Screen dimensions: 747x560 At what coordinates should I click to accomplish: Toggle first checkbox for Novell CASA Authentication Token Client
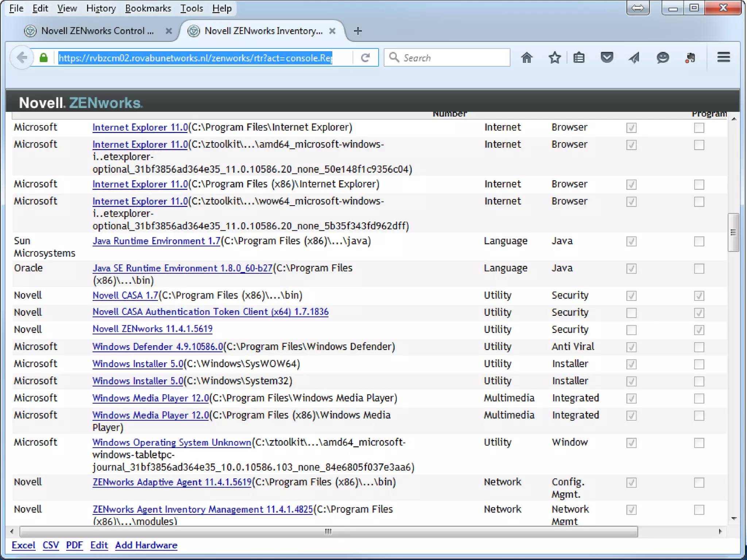pyautogui.click(x=631, y=313)
